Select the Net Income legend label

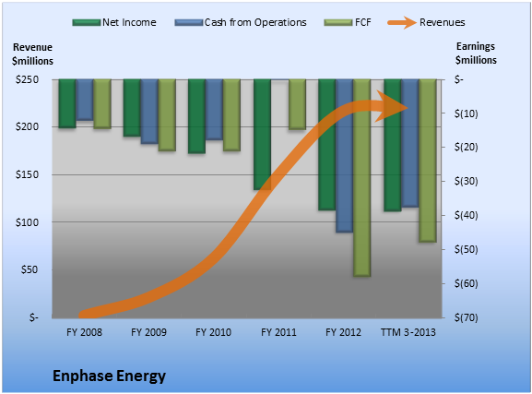click(x=129, y=22)
